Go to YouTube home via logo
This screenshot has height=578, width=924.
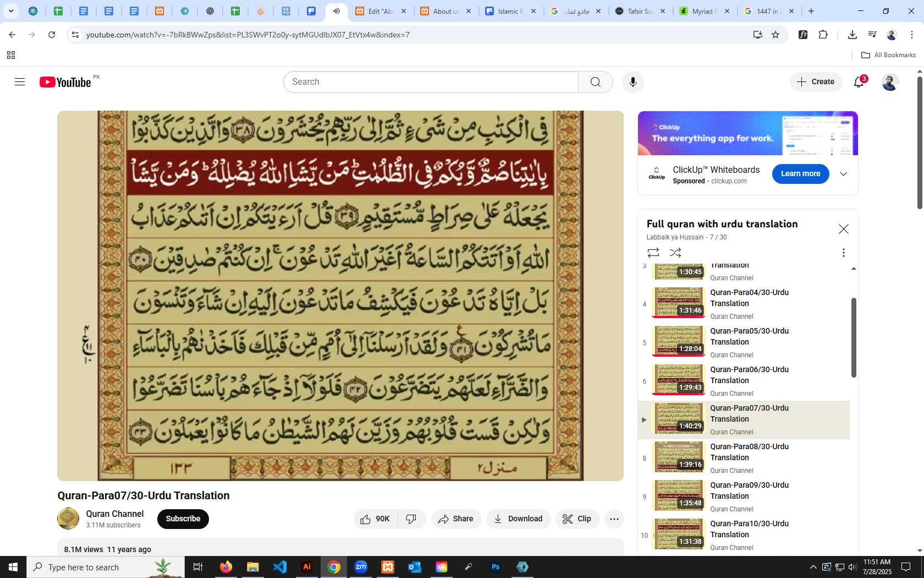(65, 82)
